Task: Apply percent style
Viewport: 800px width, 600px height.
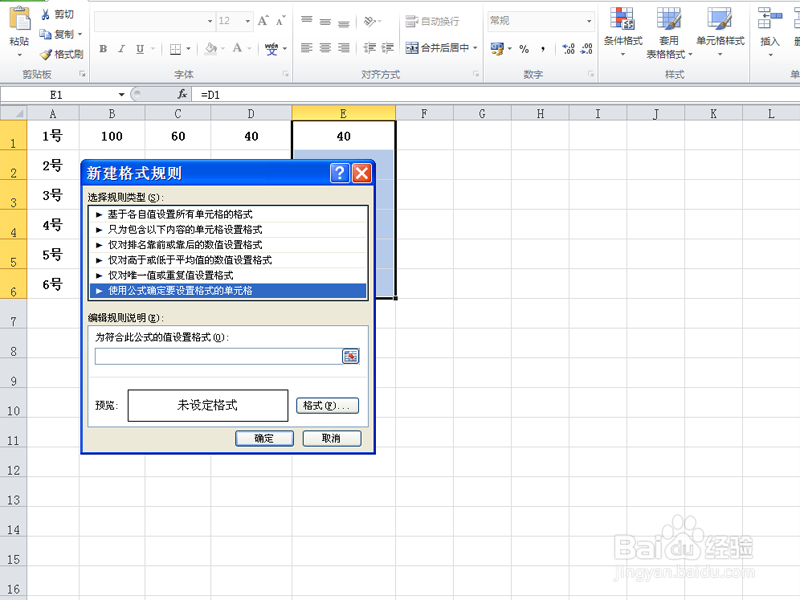Action: 524,49
